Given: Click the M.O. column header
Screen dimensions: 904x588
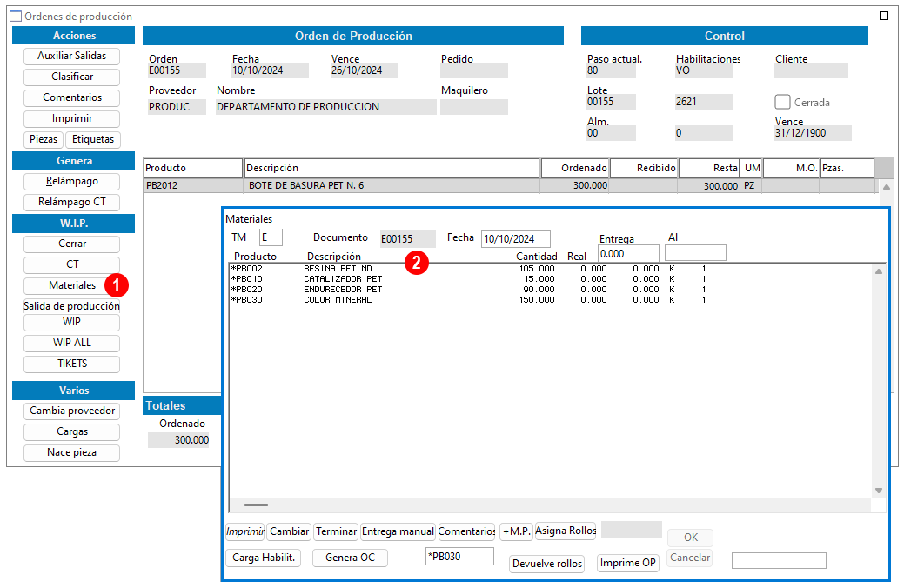Looking at the screenshot, I should click(790, 168).
